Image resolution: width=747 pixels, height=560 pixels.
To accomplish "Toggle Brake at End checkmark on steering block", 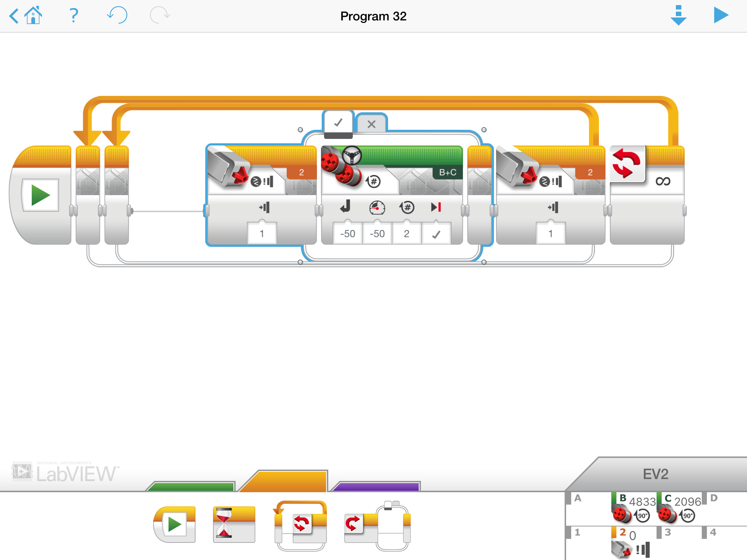I will click(436, 234).
